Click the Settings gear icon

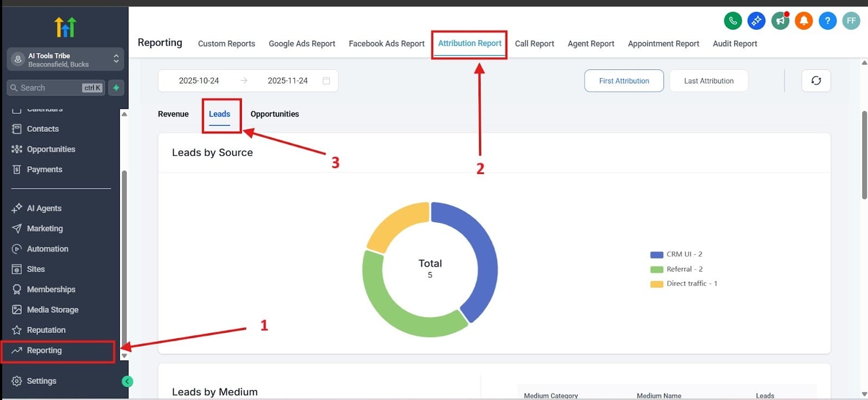(17, 381)
